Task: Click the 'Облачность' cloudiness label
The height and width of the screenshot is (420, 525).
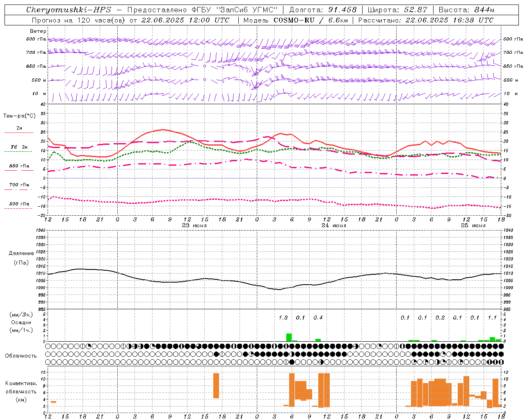Action: (21, 356)
